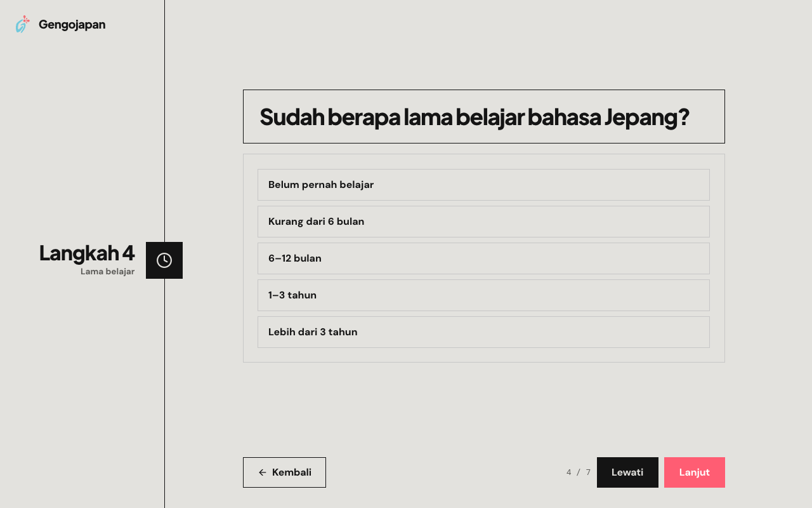Click the clock icon for step 4
The image size is (812, 508).
[x=164, y=260]
